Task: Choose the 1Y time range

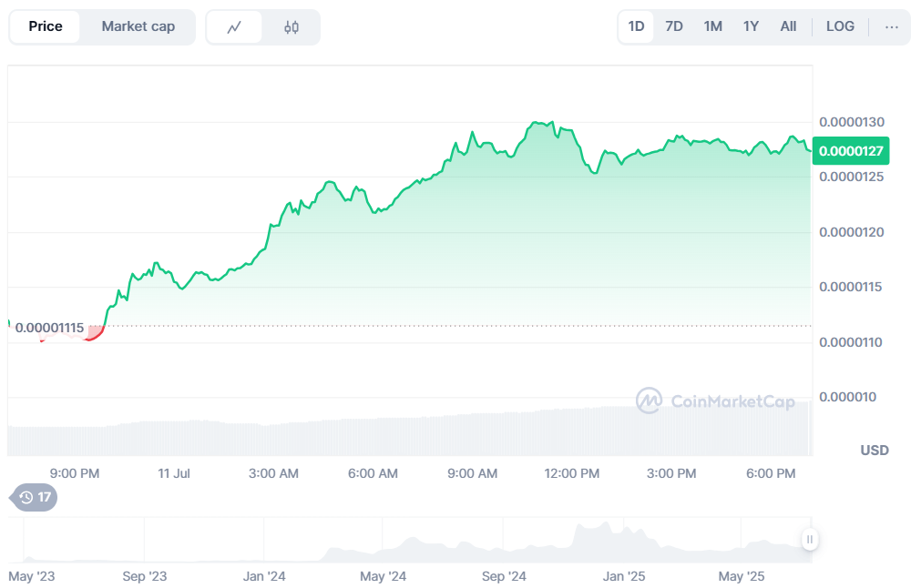Action: click(x=751, y=26)
